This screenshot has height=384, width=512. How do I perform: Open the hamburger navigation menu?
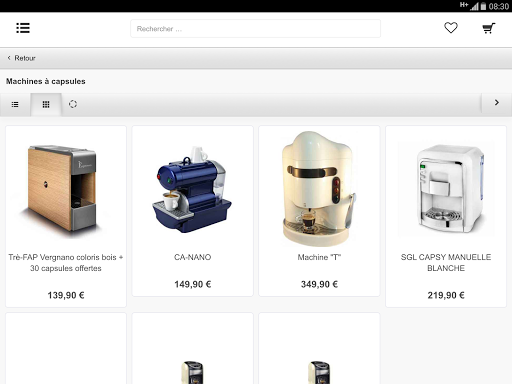23,28
